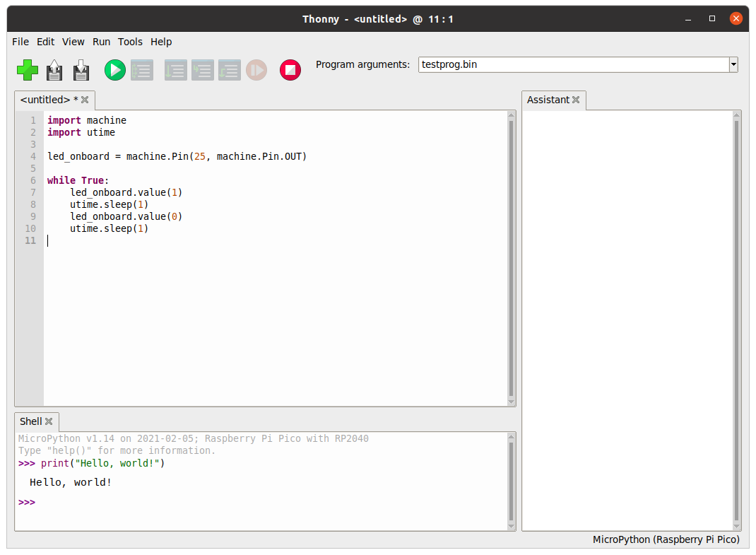Click the Step over toolbar icon
The width and height of the screenshot is (756, 555).
pos(175,70)
